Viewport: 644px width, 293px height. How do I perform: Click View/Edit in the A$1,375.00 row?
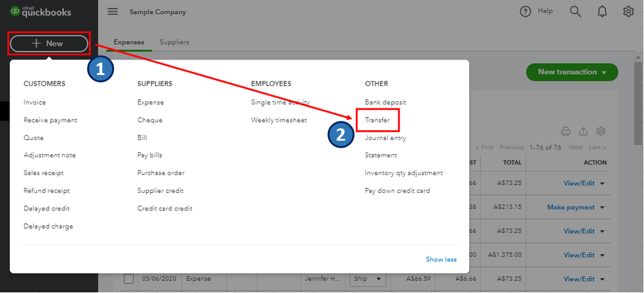click(x=579, y=255)
